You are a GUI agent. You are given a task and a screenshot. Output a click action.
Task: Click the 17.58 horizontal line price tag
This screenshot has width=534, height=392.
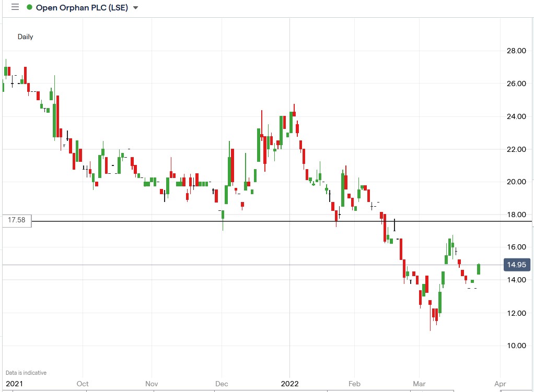click(x=17, y=220)
